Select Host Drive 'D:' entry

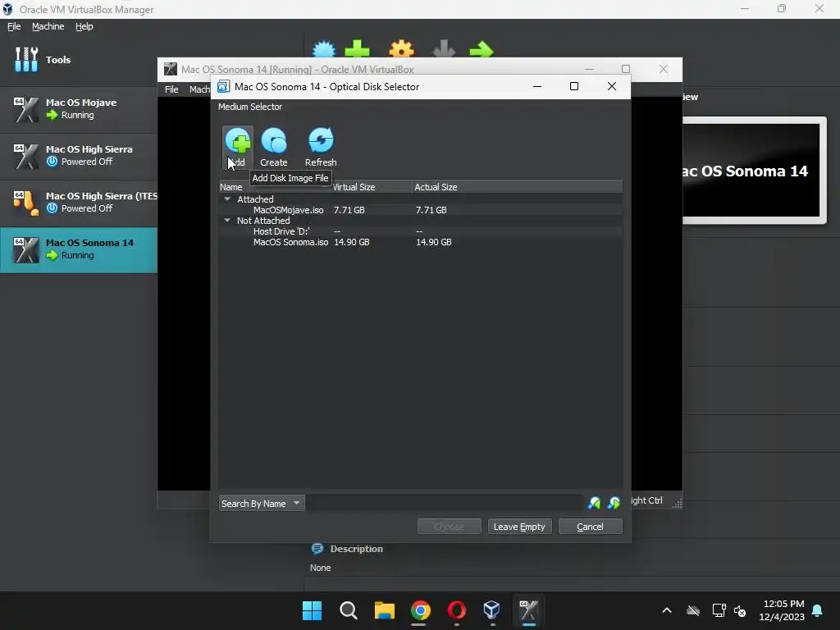point(281,231)
